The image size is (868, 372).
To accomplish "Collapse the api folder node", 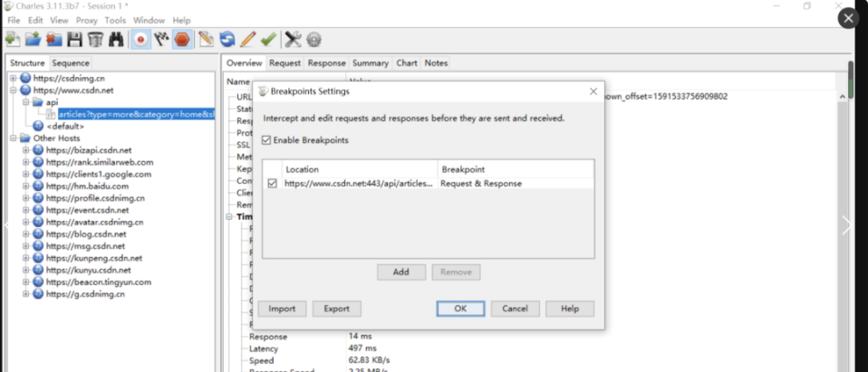I will pyautogui.click(x=25, y=102).
